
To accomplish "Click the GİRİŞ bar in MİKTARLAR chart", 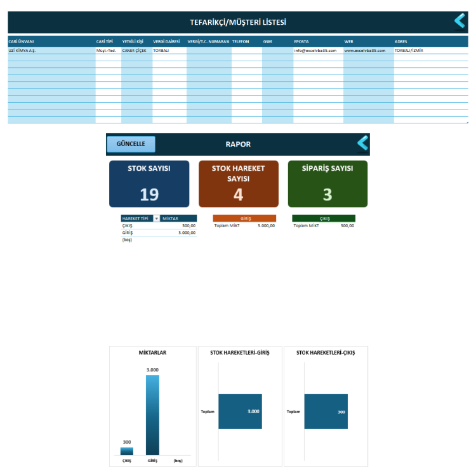I will pos(152,415).
